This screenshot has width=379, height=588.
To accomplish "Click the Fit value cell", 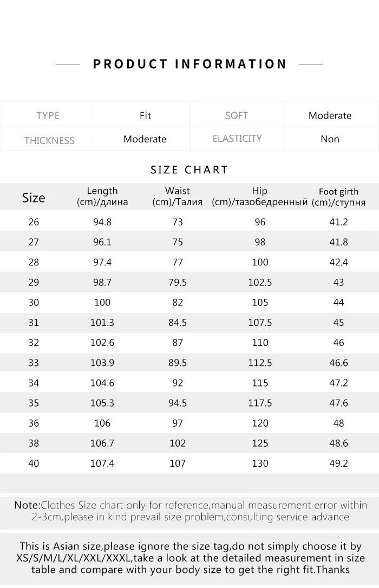I will click(145, 115).
